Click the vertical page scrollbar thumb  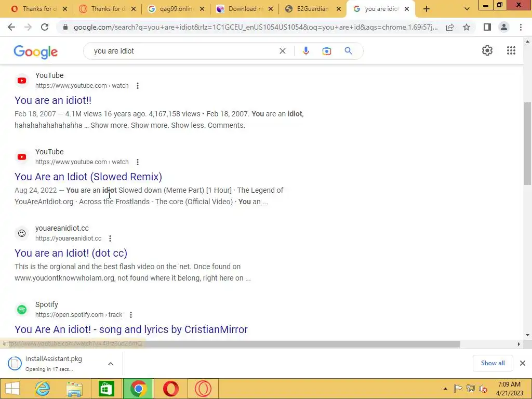(527, 143)
